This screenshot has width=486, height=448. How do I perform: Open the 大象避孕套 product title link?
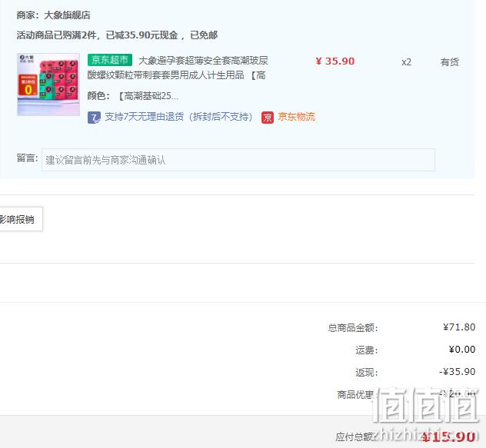[178, 68]
